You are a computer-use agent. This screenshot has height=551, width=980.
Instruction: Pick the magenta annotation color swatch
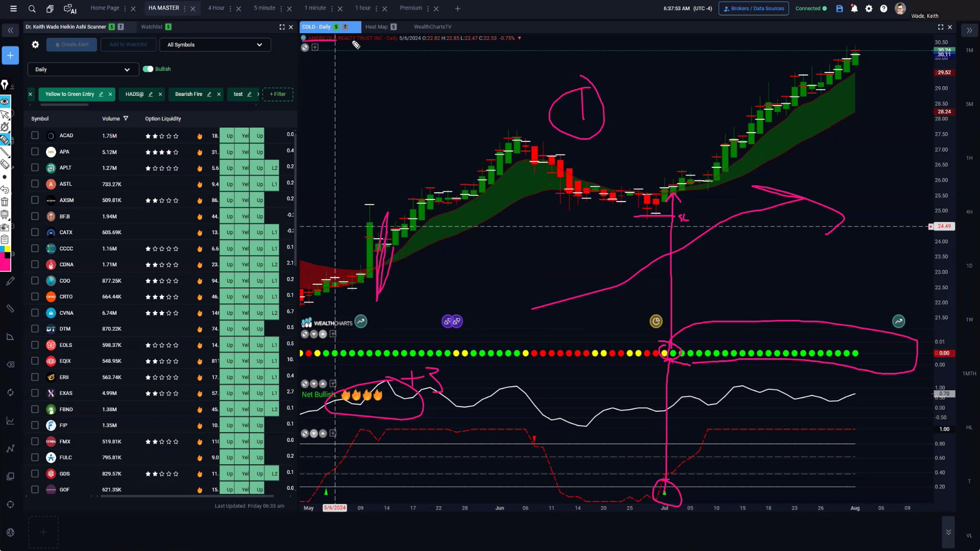coord(5,264)
